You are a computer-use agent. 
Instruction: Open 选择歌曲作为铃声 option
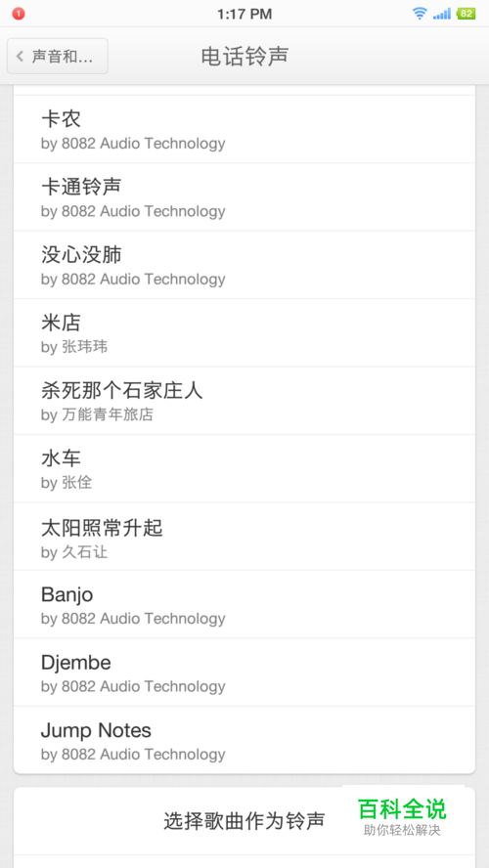coord(244,821)
